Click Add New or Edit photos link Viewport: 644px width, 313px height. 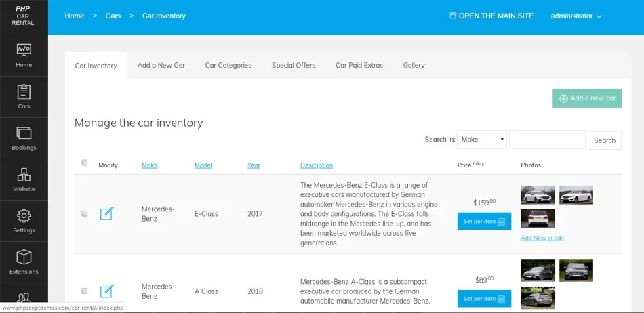[x=542, y=238]
